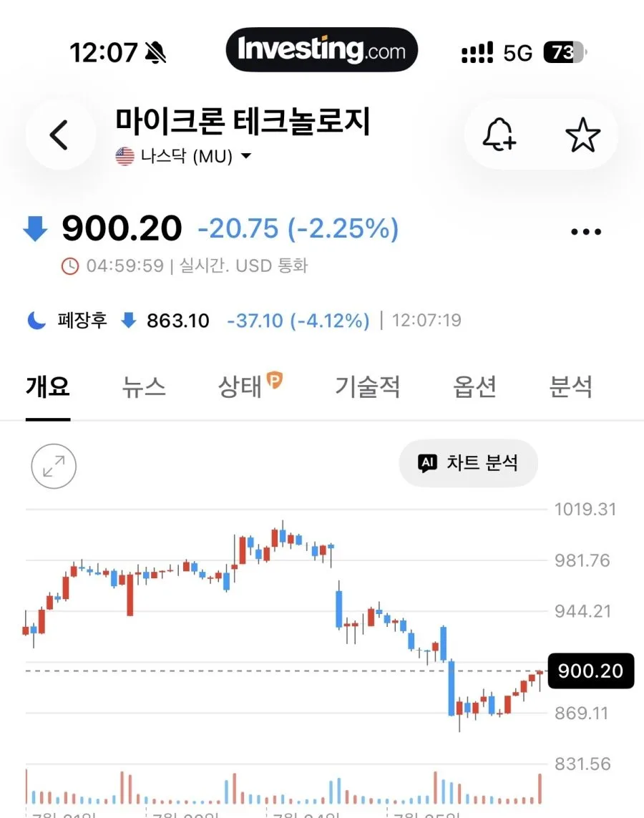
Task: Tap the moon after-hours icon
Action: [x=36, y=320]
